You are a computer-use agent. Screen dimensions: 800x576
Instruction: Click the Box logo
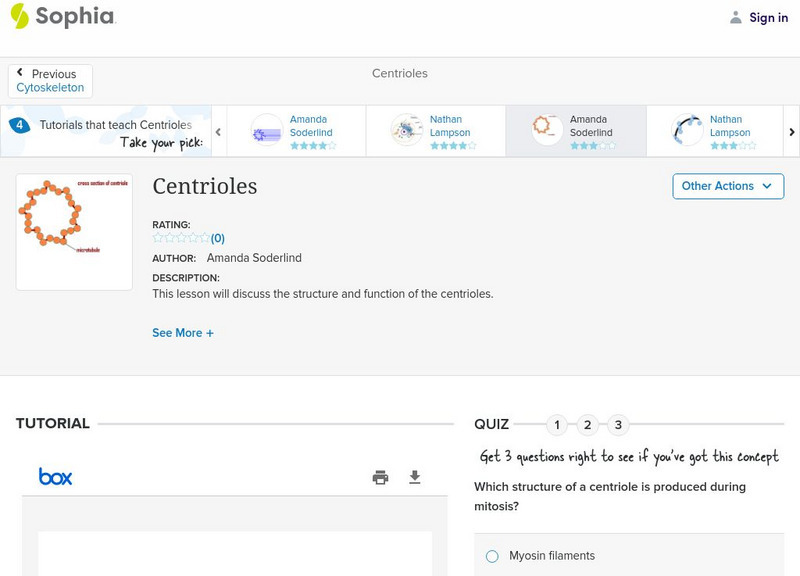56,477
